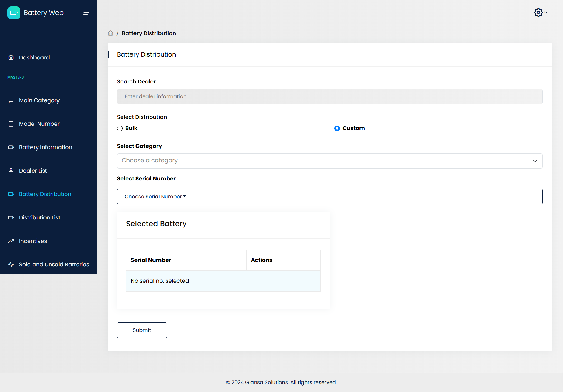Click the Battery Web logo icon
This screenshot has height=392, width=563.
[x=13, y=13]
